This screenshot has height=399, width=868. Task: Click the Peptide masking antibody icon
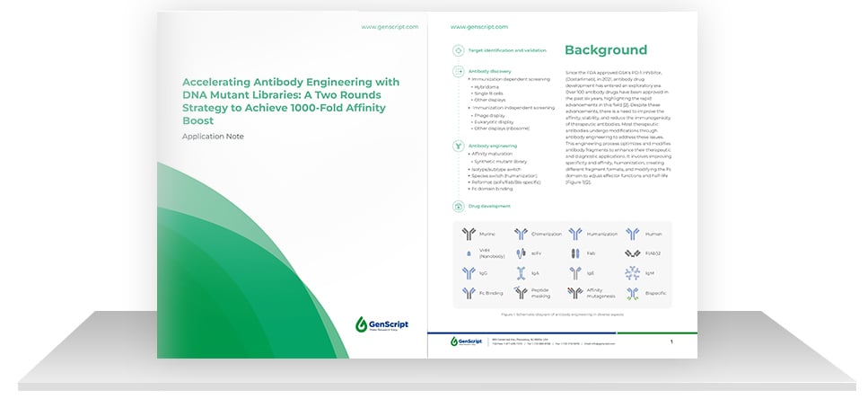(521, 293)
